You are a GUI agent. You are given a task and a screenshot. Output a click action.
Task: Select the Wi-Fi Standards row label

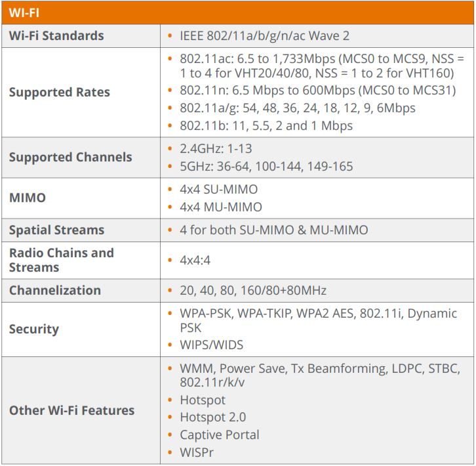tap(56, 36)
